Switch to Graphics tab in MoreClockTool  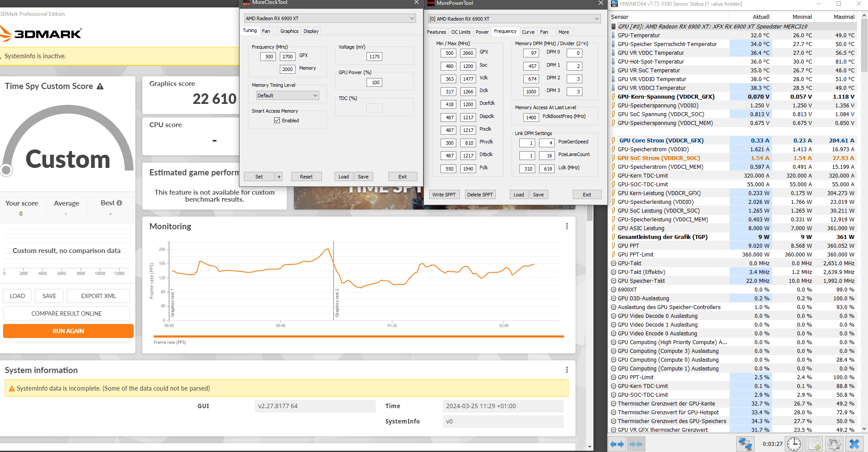point(289,31)
